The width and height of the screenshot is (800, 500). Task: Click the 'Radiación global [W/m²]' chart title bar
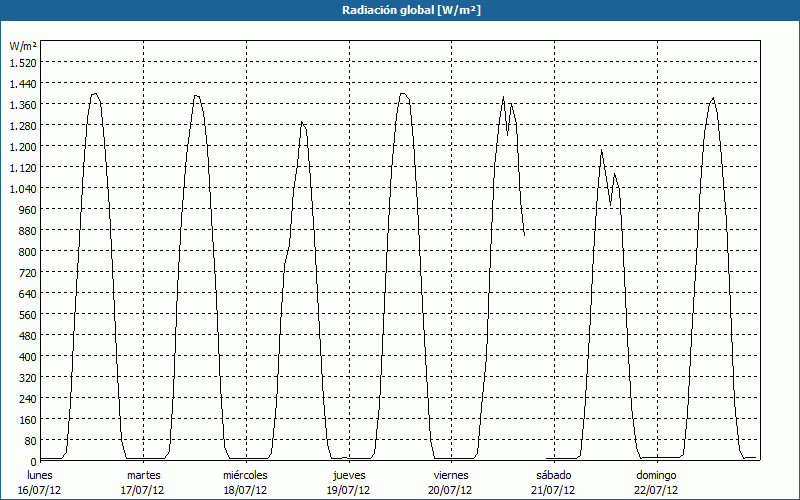(x=400, y=10)
